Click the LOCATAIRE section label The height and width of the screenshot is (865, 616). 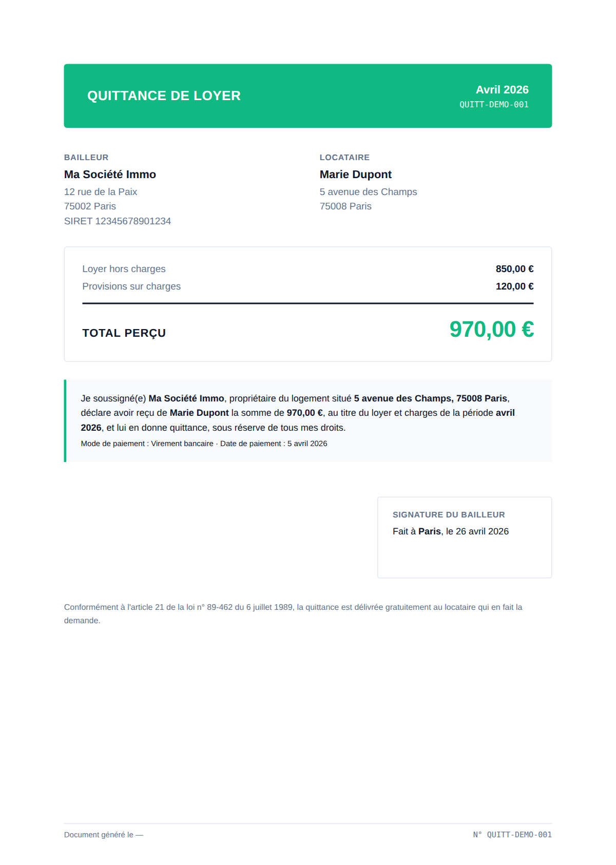pos(344,158)
